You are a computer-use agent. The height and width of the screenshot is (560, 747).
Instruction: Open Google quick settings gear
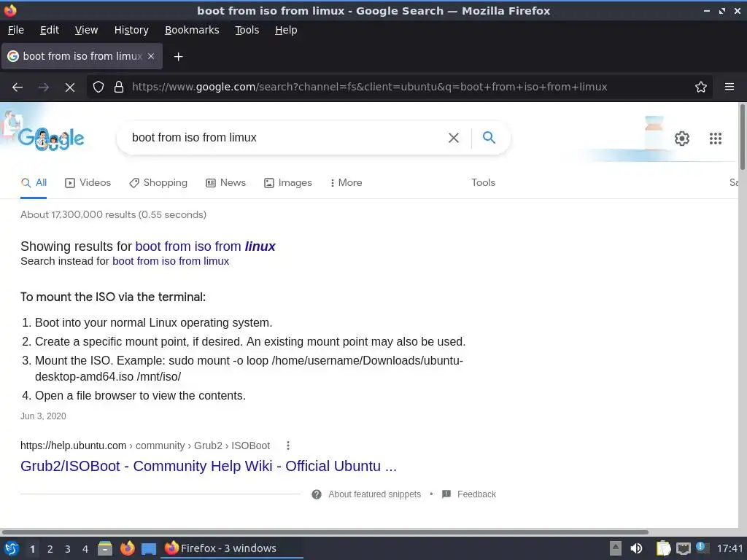pos(682,139)
